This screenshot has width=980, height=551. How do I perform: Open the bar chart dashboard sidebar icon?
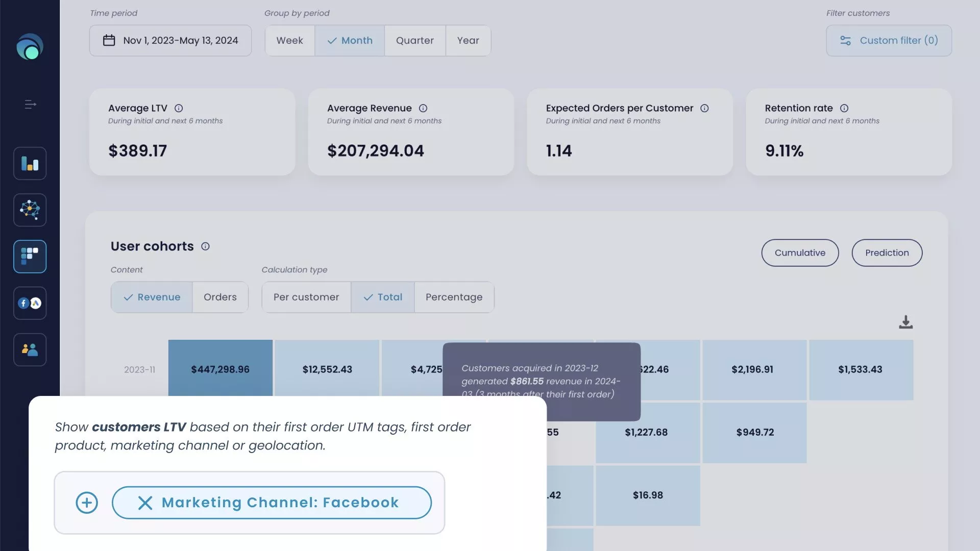[30, 164]
